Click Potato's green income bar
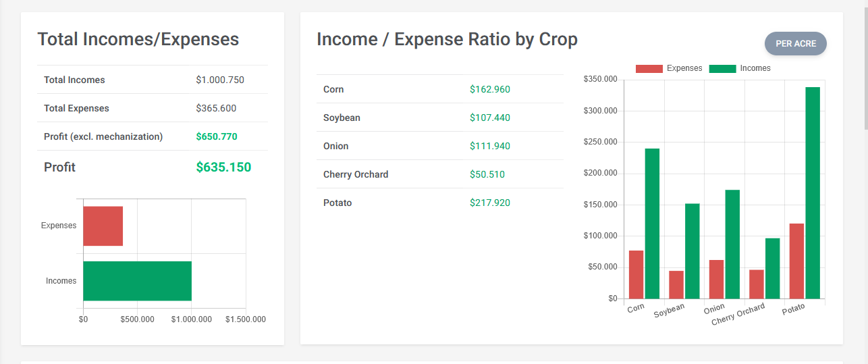Viewport: 868px width, 364px height. tap(813, 192)
